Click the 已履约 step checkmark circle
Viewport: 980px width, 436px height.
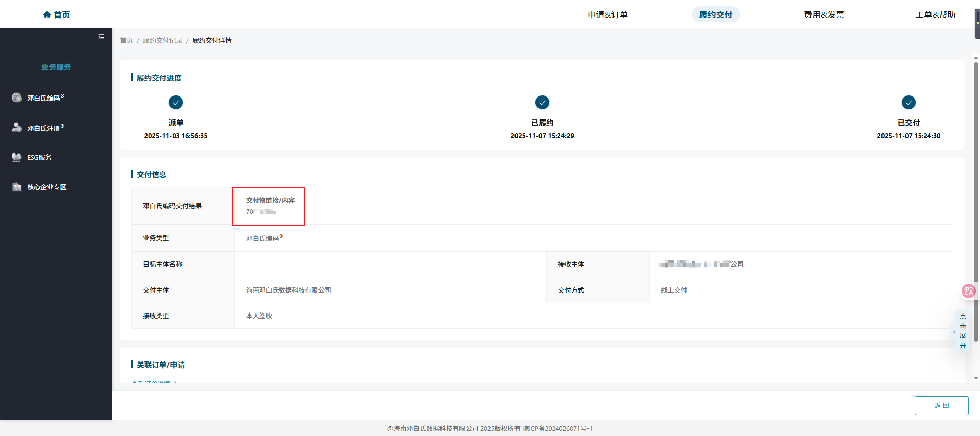click(542, 103)
